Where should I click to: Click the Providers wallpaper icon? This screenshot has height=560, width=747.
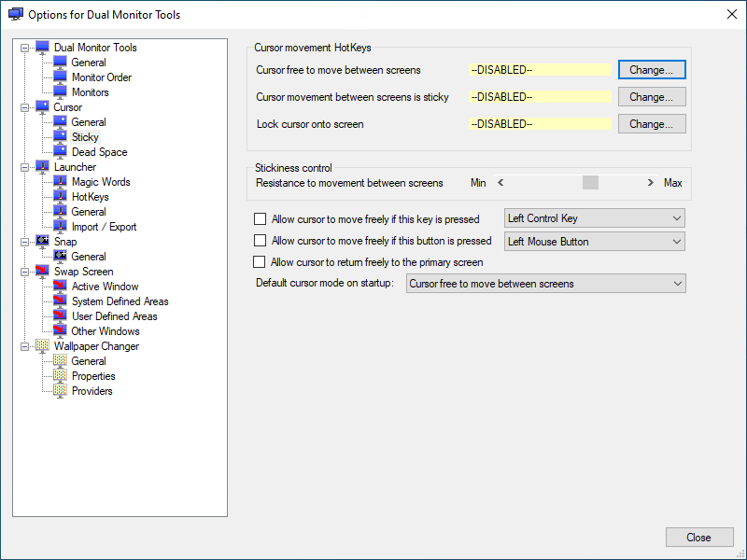[60, 391]
